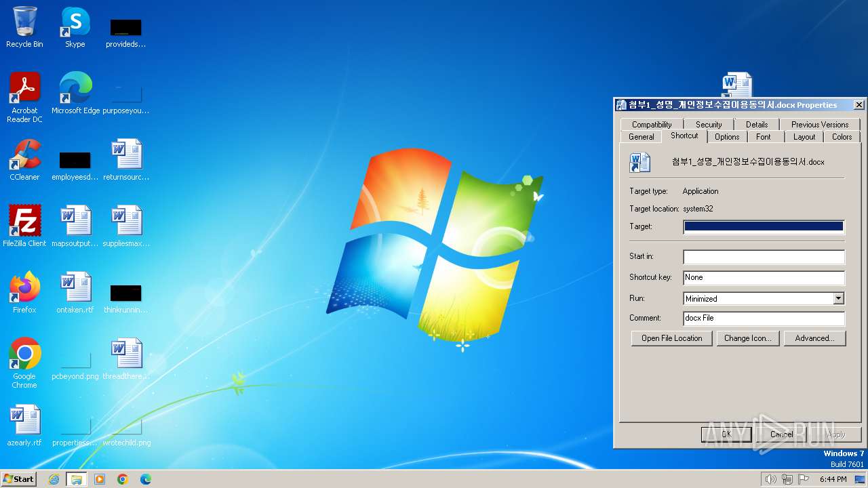Switch to the Layout tab
This screenshot has height=488, width=868.
[804, 136]
